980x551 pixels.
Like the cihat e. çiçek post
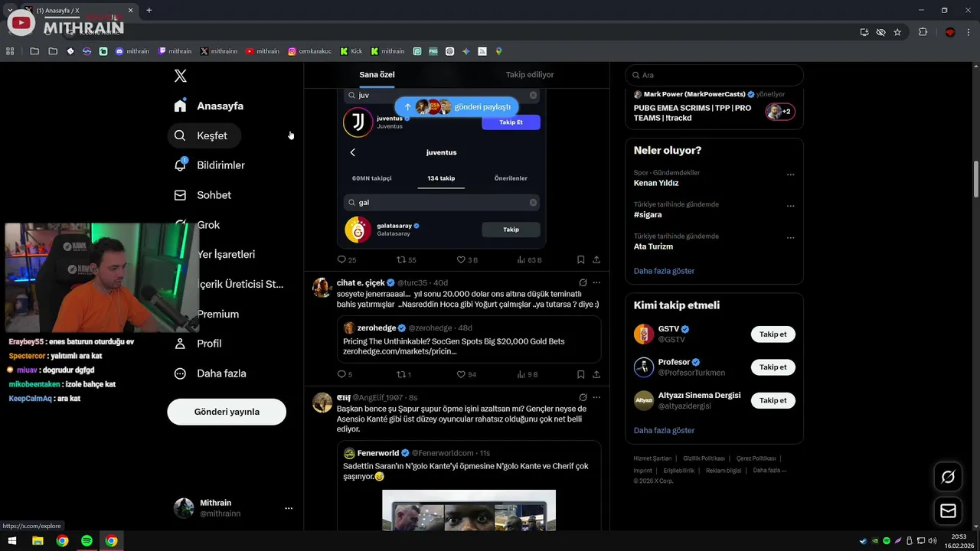(466, 374)
